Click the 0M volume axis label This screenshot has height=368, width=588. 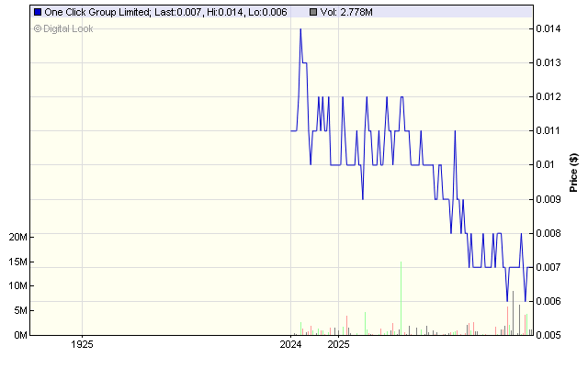click(20, 335)
